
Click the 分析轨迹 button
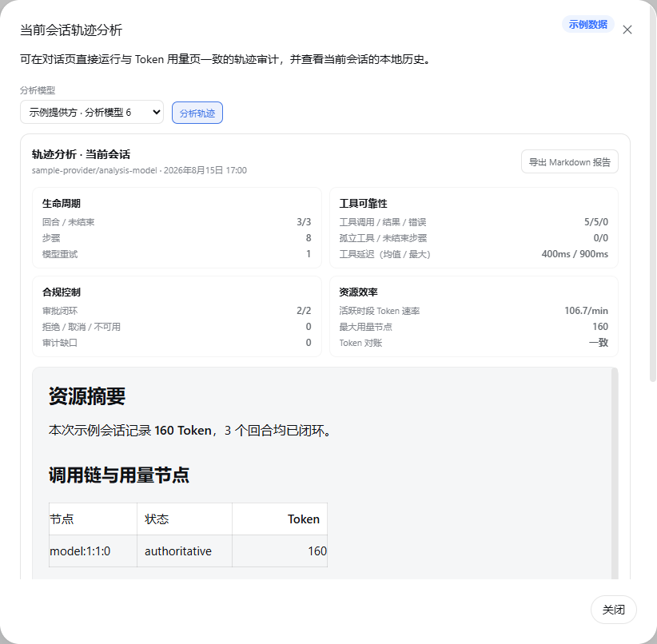197,113
